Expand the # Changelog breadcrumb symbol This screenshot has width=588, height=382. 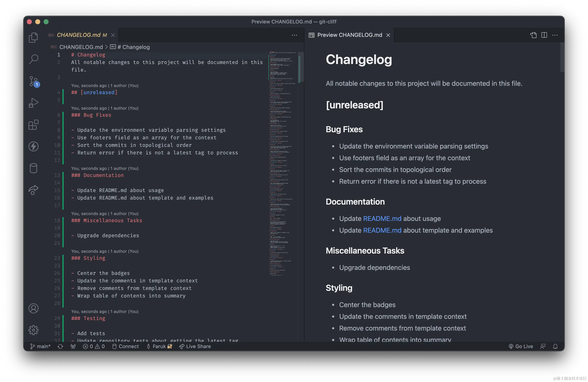(133, 47)
